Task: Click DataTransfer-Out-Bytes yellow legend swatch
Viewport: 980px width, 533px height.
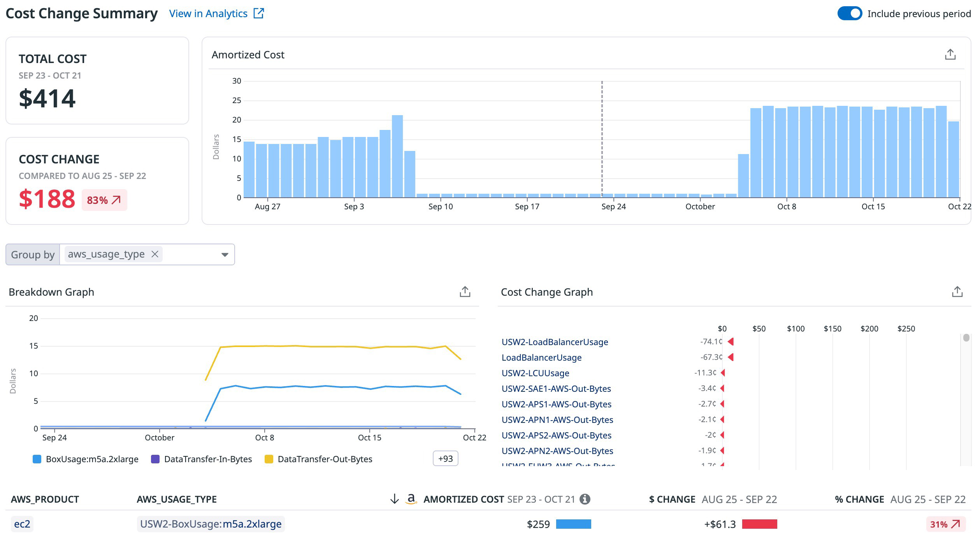Action: pos(269,459)
